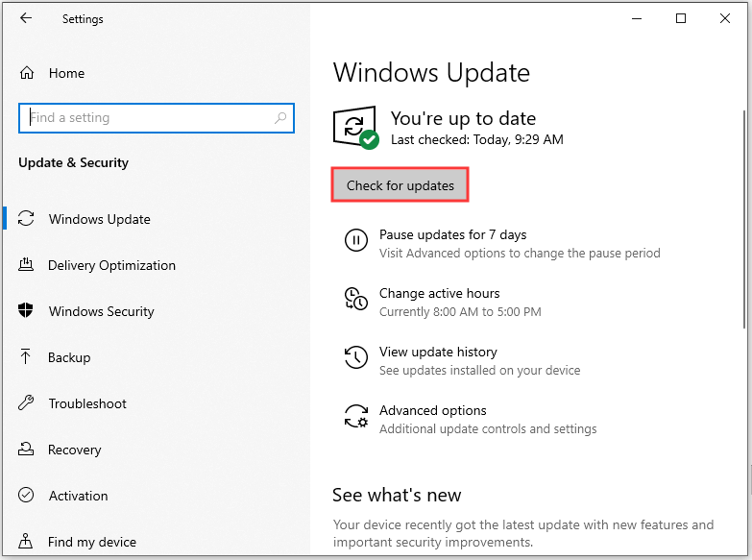
Task: Click the Delivery Optimization icon
Action: 26,264
